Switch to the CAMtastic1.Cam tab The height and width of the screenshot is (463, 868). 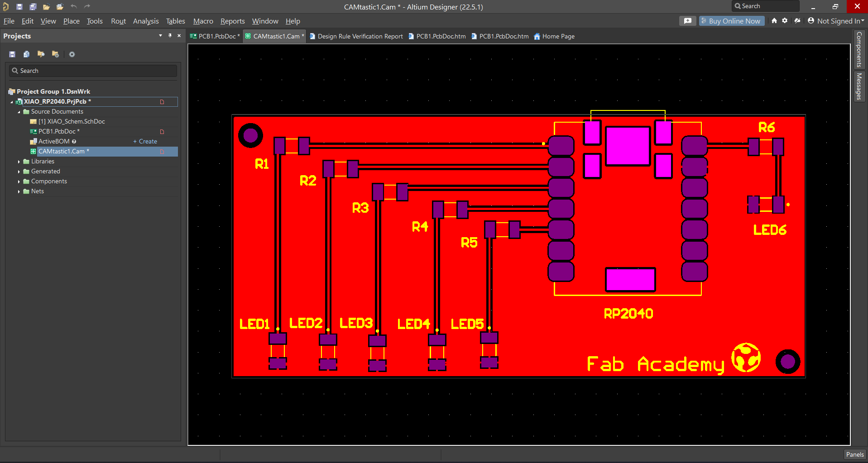(274, 36)
